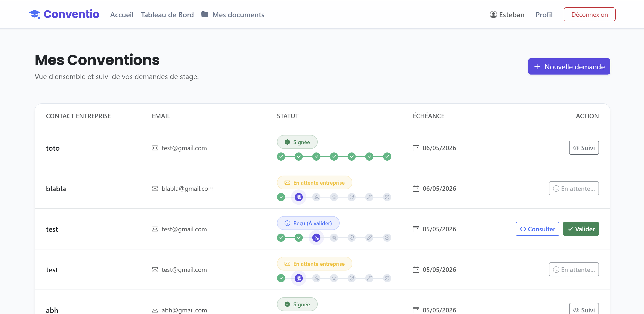Click the 05/05/2026 date beside Consulter

click(x=439, y=229)
